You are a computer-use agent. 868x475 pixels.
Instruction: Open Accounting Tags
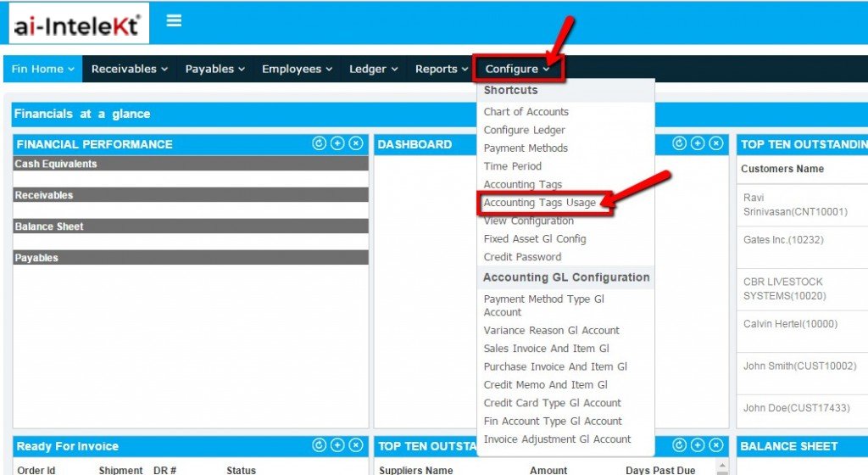[x=522, y=184]
